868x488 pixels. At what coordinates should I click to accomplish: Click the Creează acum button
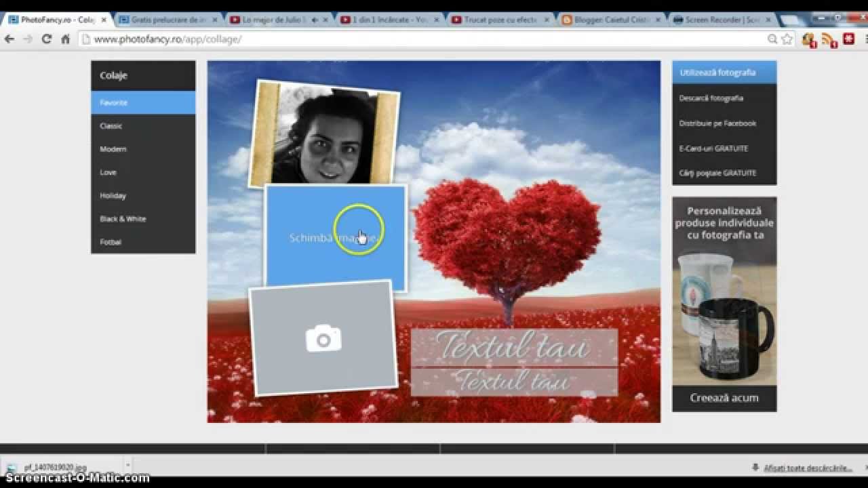[x=724, y=398]
